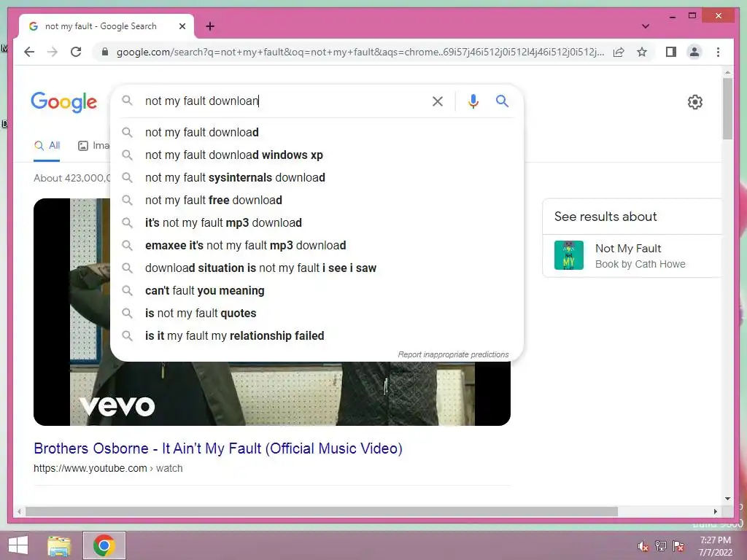Image resolution: width=747 pixels, height=560 pixels.
Task: Open Google quick settings gear
Action: pyautogui.click(x=694, y=102)
